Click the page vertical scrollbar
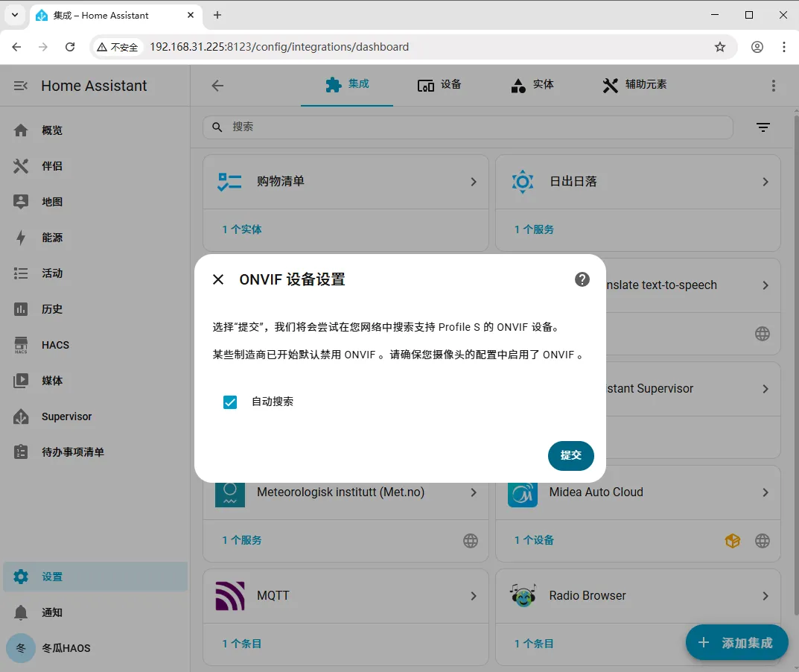 tap(796, 365)
